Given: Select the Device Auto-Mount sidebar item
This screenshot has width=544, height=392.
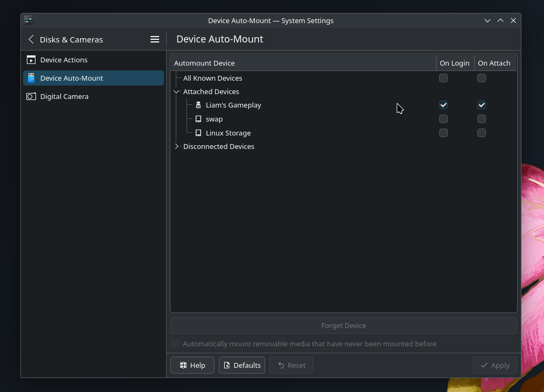Looking at the screenshot, I should tap(71, 78).
